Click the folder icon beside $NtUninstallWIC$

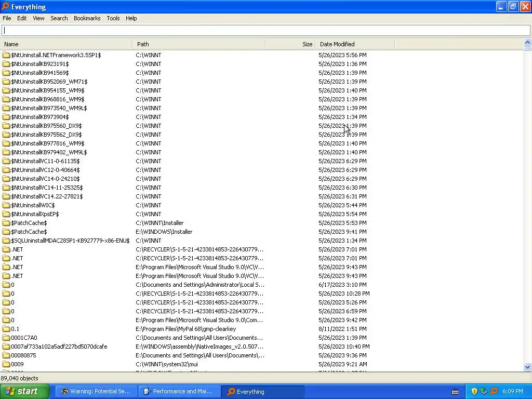point(6,205)
